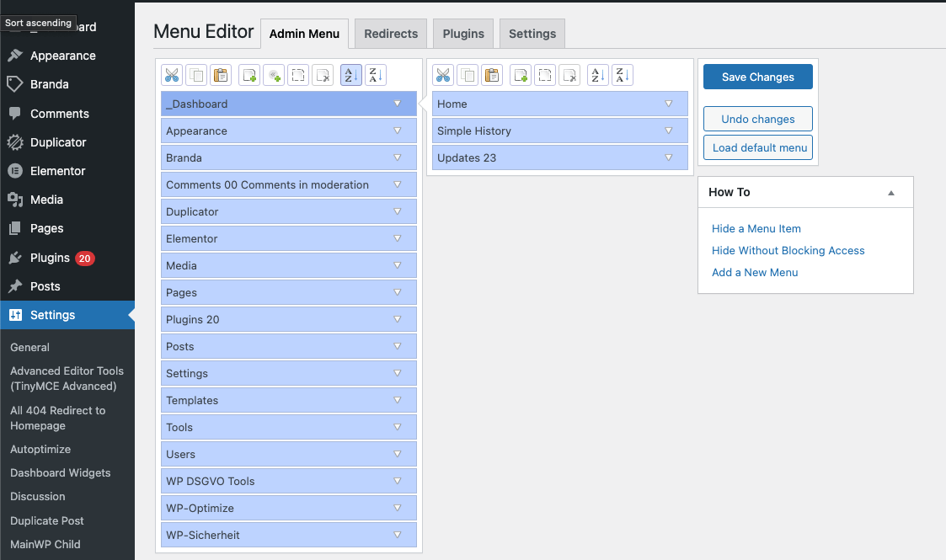Click the Duplicator gear icon in WordPress sidebar
The height and width of the screenshot is (560, 946).
(15, 142)
